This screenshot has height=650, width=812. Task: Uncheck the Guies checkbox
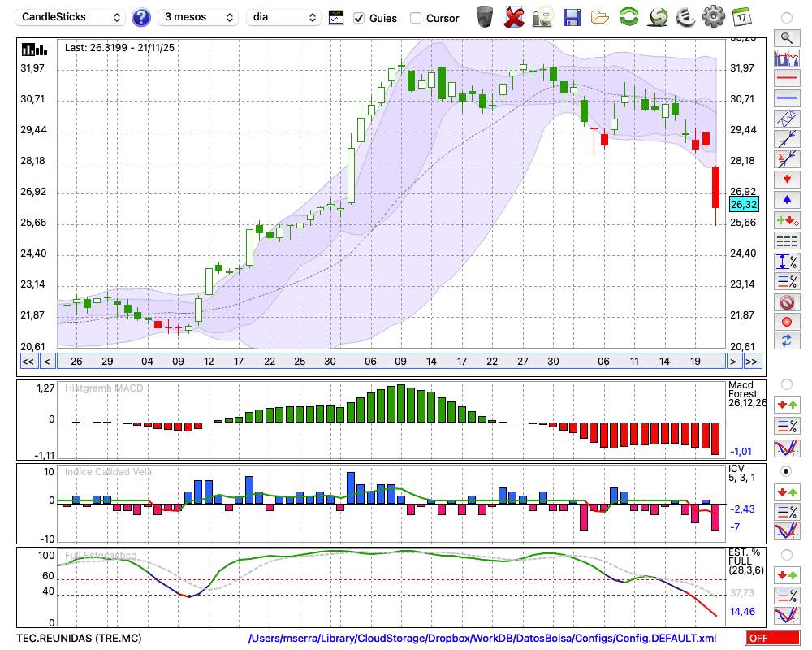(359, 18)
